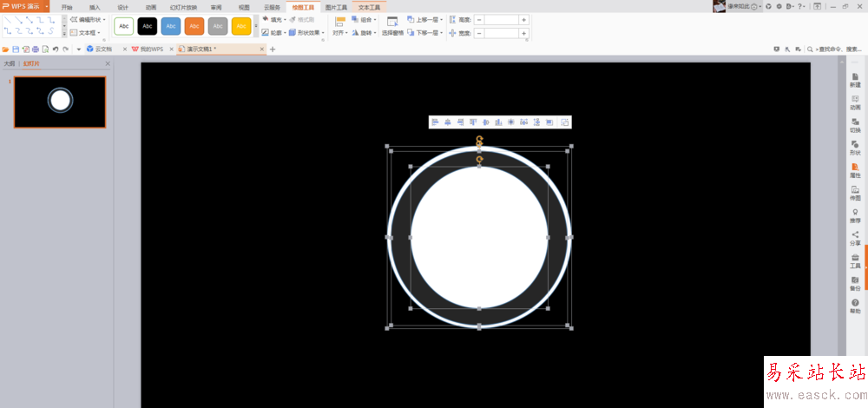Click the 下移一层 (send backward) button
Viewport: 868px width, 408px height.
(x=425, y=33)
